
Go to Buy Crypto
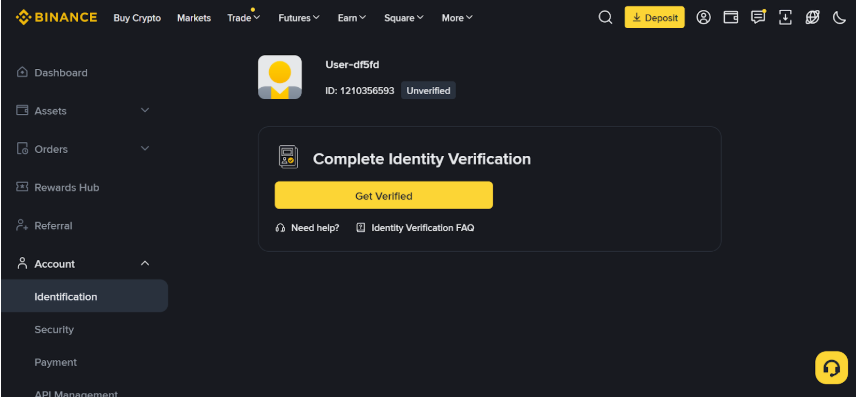click(x=137, y=18)
